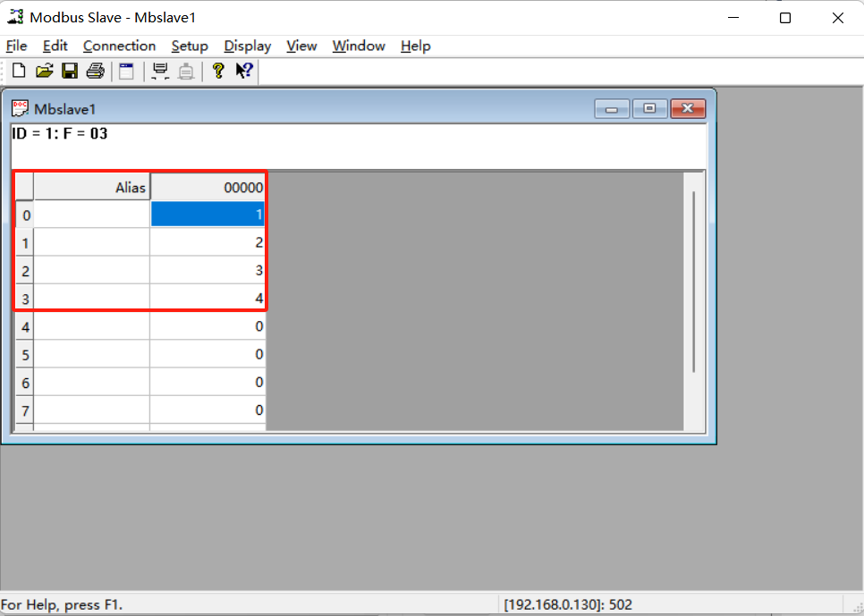Select the register cell with value 4

(x=208, y=299)
